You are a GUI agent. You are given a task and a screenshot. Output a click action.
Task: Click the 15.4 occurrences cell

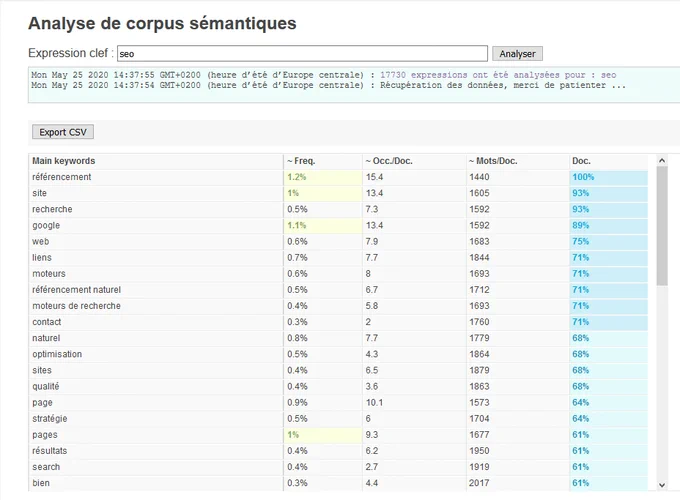coord(414,177)
